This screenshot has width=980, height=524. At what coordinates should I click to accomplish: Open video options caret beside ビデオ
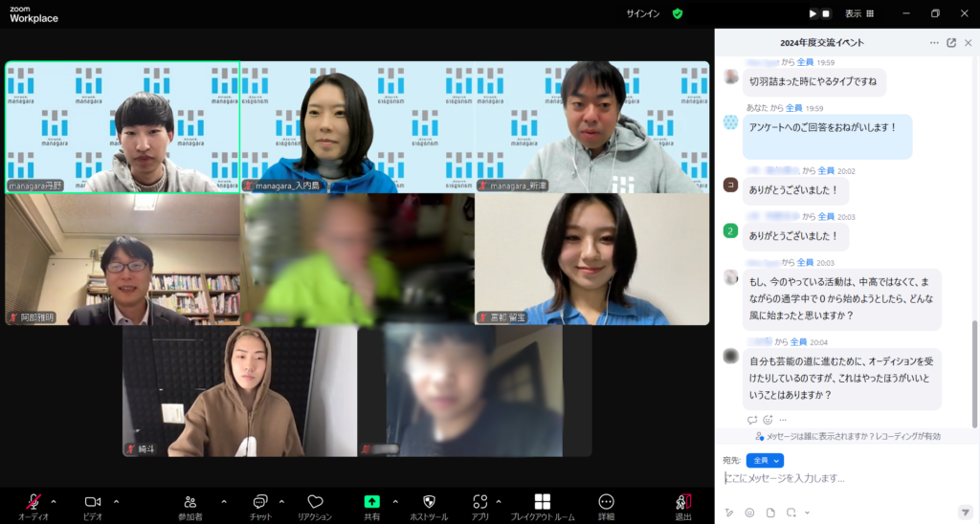[116, 501]
